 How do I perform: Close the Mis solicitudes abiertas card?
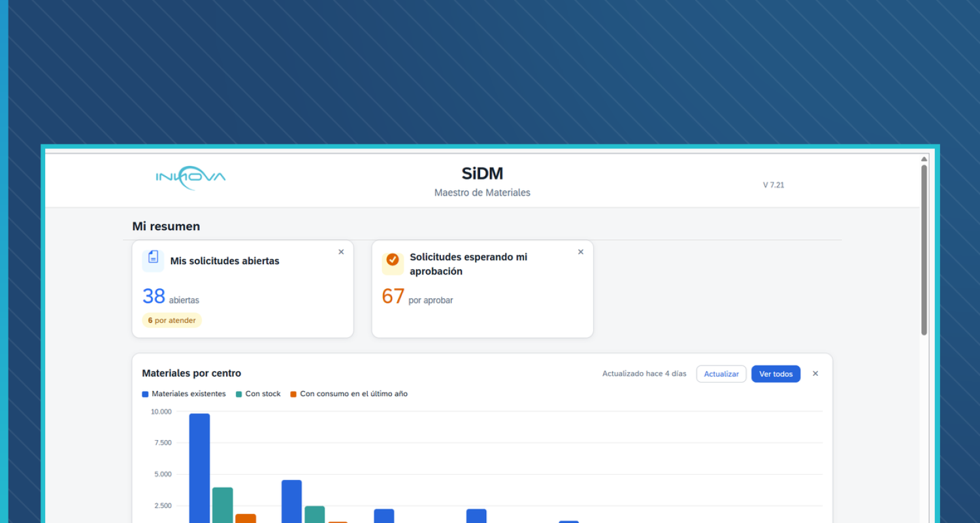coord(341,252)
